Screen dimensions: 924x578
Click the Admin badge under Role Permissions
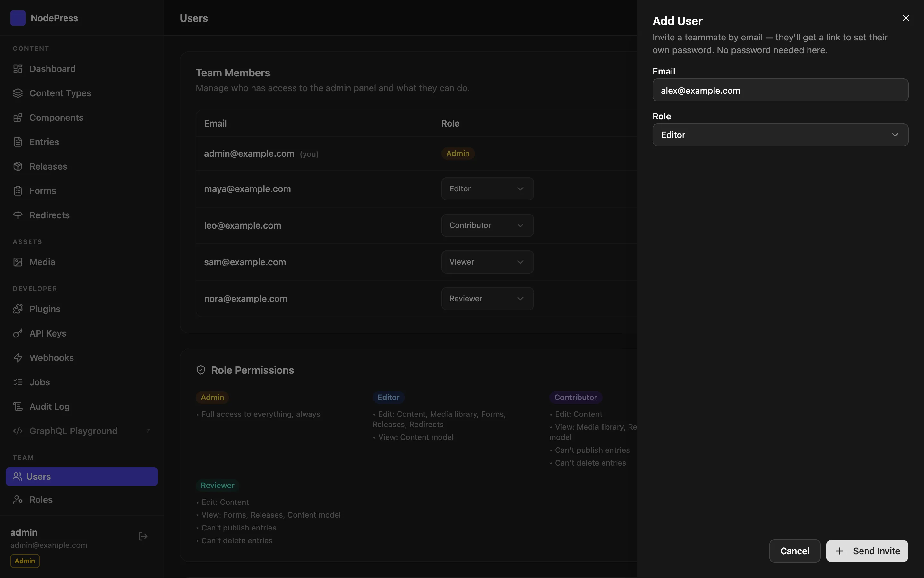tap(212, 398)
